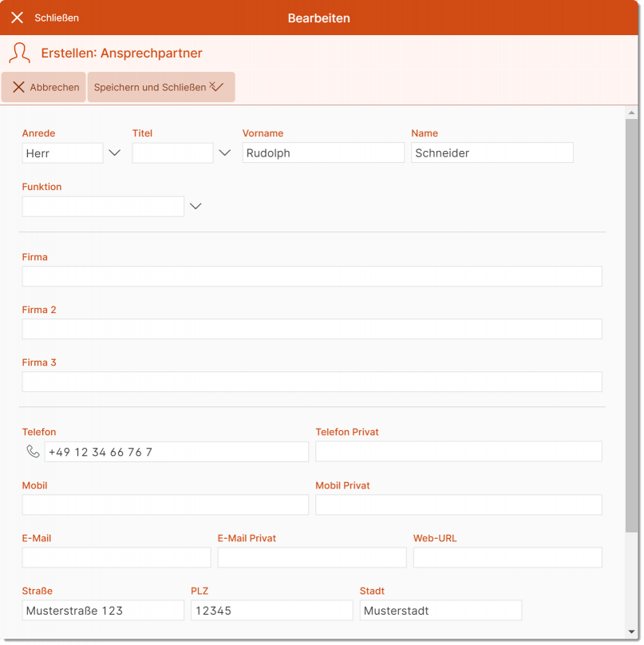Click the phone icon beside Telefon field
This screenshot has height=645, width=644.
tap(33, 452)
